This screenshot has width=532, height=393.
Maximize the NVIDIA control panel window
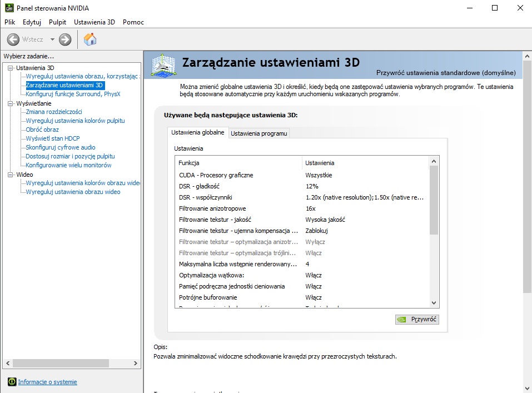(x=495, y=8)
